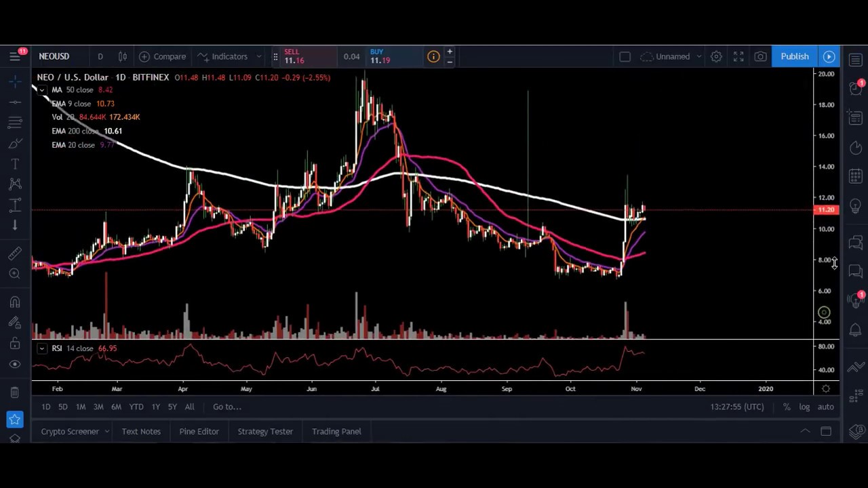Open the Fibonacci/pitchfork tools group

point(15,123)
